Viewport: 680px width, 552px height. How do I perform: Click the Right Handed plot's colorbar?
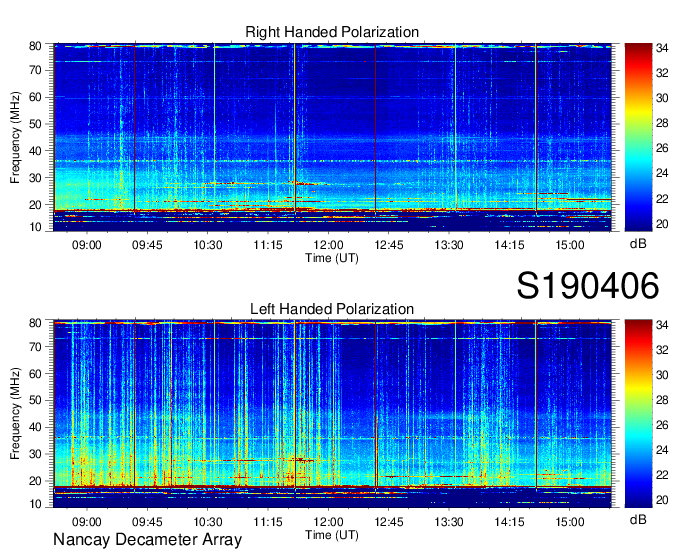pos(638,137)
